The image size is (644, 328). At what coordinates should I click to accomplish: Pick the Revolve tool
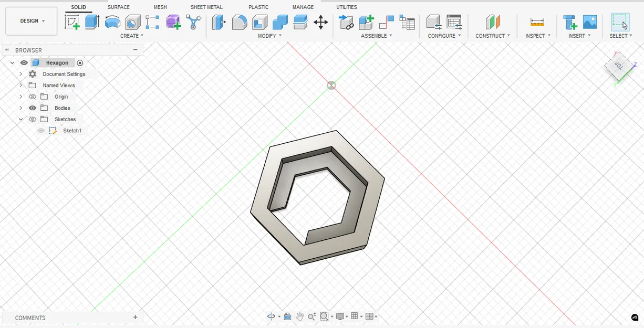click(112, 22)
